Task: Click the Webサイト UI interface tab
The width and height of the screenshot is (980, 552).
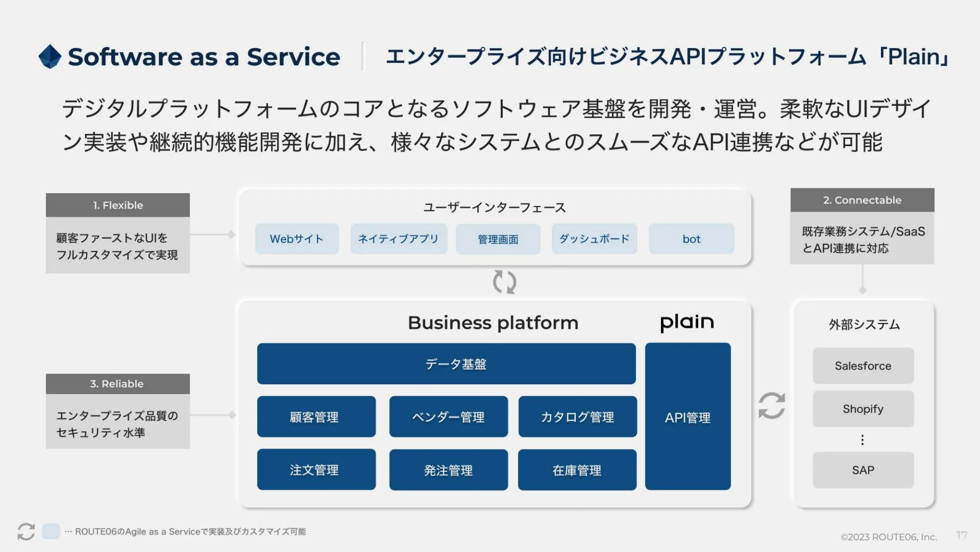Action: (x=296, y=238)
